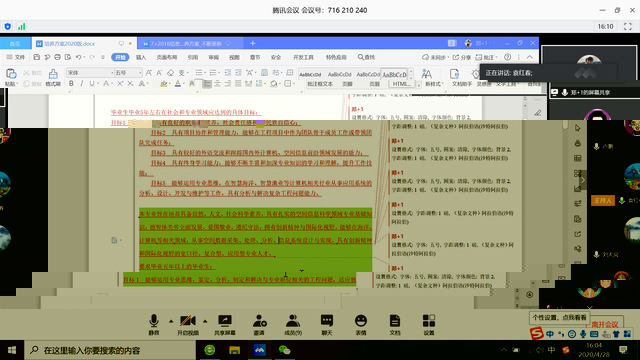The height and width of the screenshot is (360, 640).
Task: Open the font name dropdown 宋体
Action: [90, 73]
